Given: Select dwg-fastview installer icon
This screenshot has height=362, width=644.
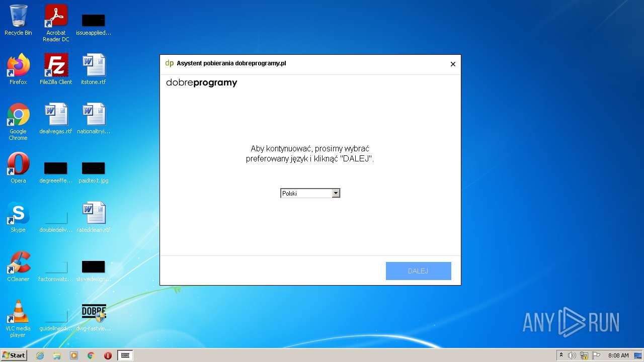Looking at the screenshot, I should pyautogui.click(x=94, y=318).
